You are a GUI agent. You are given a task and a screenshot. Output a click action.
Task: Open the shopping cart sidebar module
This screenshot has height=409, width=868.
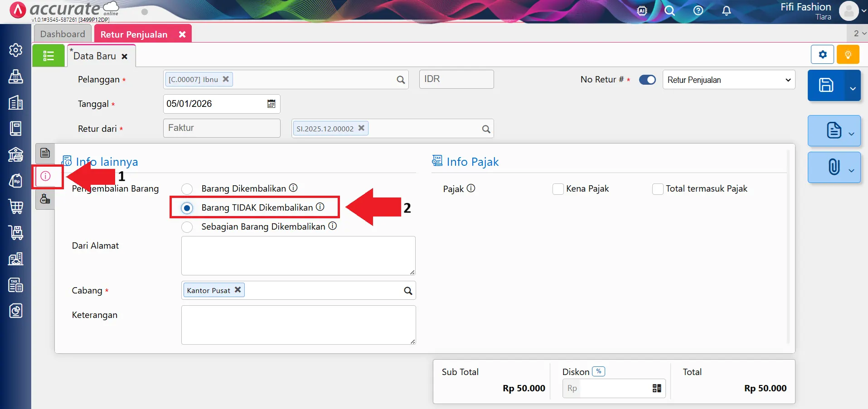tap(16, 207)
